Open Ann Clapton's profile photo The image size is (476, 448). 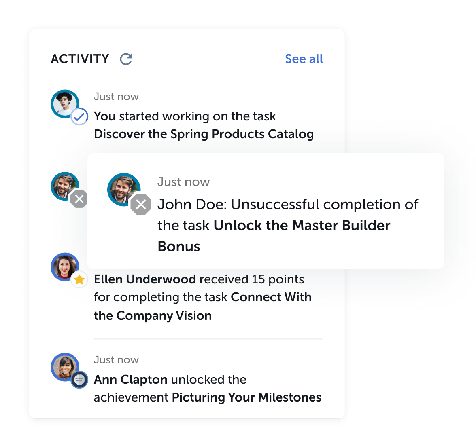point(65,367)
